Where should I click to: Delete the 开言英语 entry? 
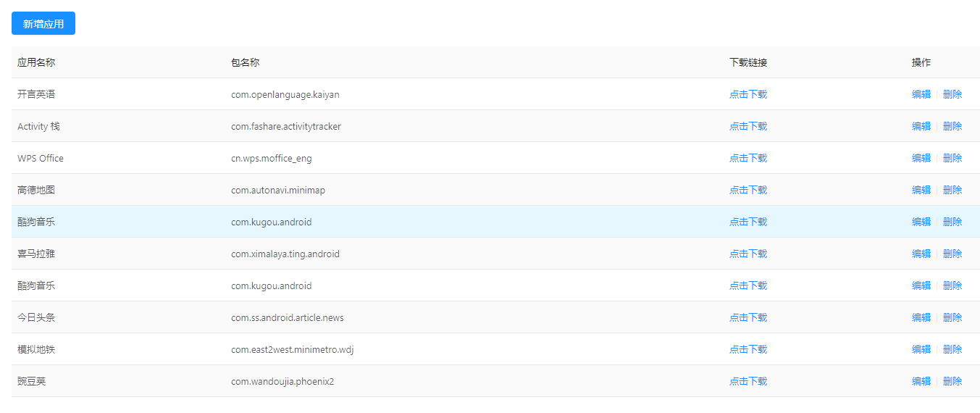(952, 94)
